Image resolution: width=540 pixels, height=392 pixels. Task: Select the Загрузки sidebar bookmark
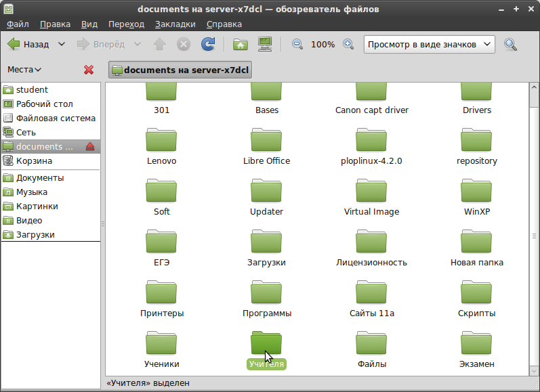(35, 235)
